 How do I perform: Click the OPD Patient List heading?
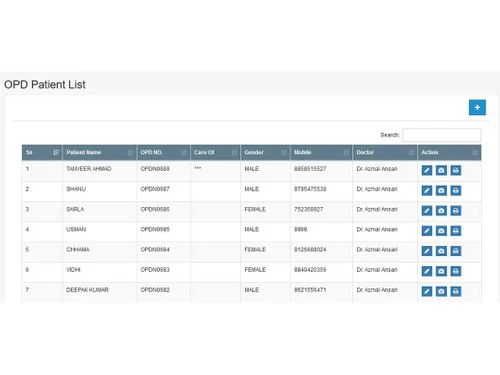point(45,85)
